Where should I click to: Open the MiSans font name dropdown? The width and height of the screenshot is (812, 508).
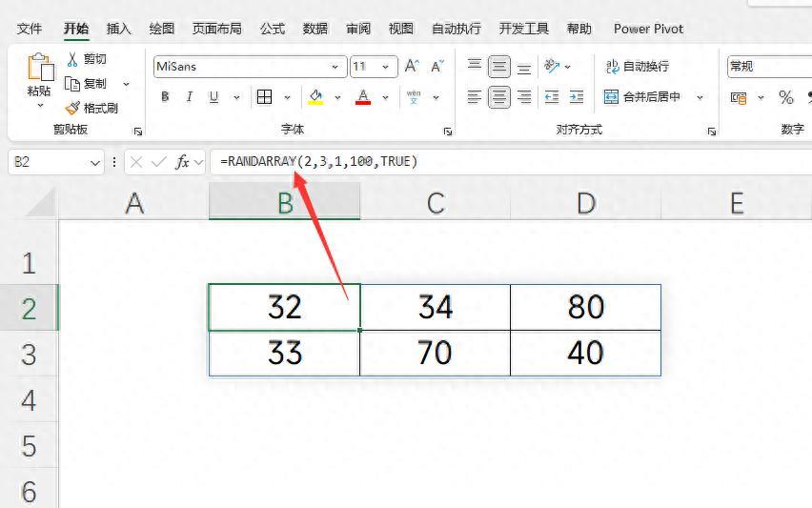click(x=335, y=67)
